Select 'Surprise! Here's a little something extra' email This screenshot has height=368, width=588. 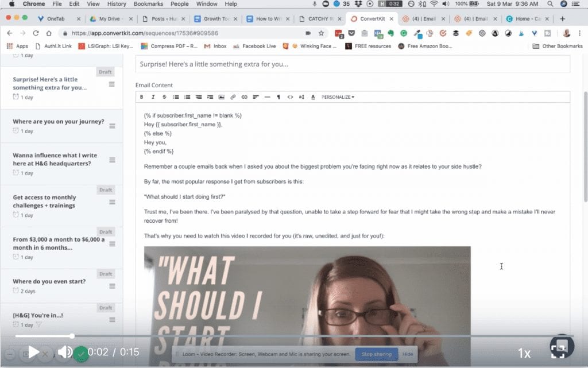[x=62, y=88]
